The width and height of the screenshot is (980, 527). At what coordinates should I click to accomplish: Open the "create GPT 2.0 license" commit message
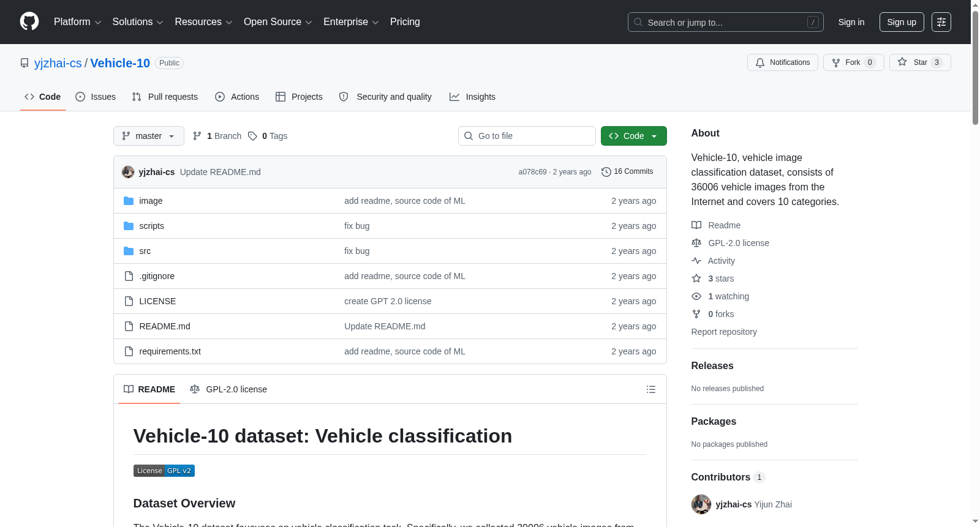click(x=388, y=301)
